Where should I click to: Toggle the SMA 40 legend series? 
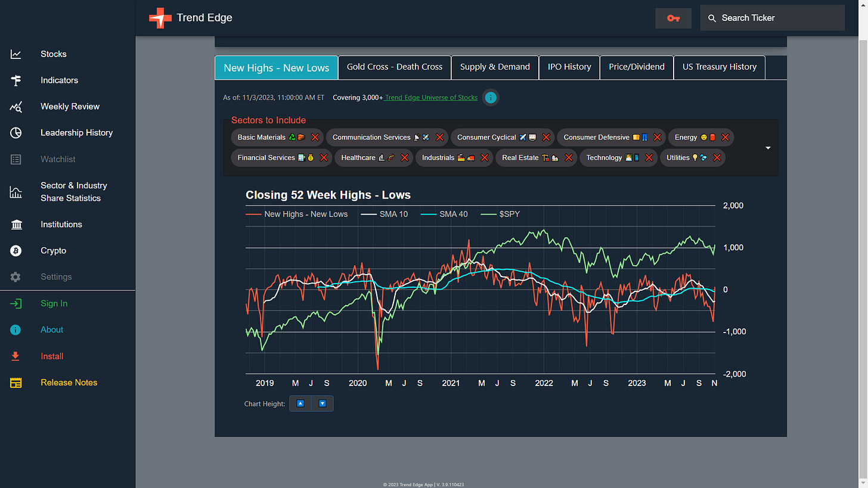pos(444,214)
